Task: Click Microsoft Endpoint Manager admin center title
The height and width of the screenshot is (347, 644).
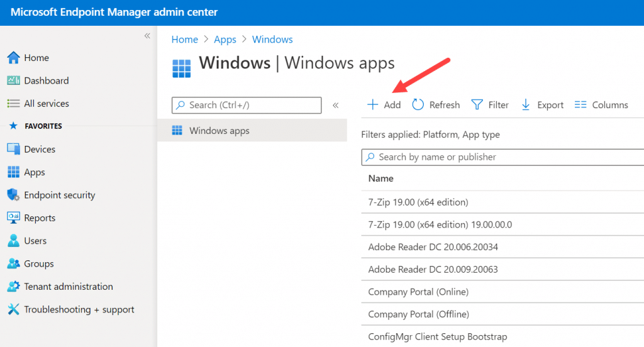Action: (x=114, y=13)
